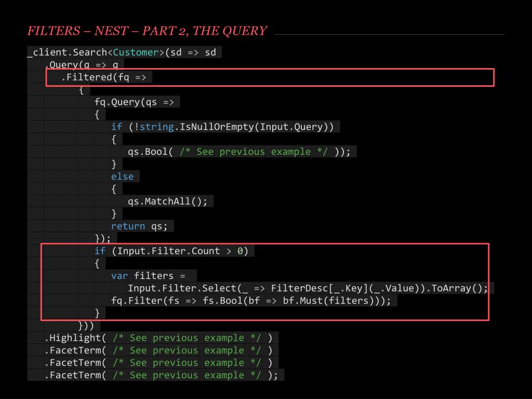Click the 'else' keyword in the code
The width and height of the screenshot is (532, 399).
pyautogui.click(x=122, y=176)
